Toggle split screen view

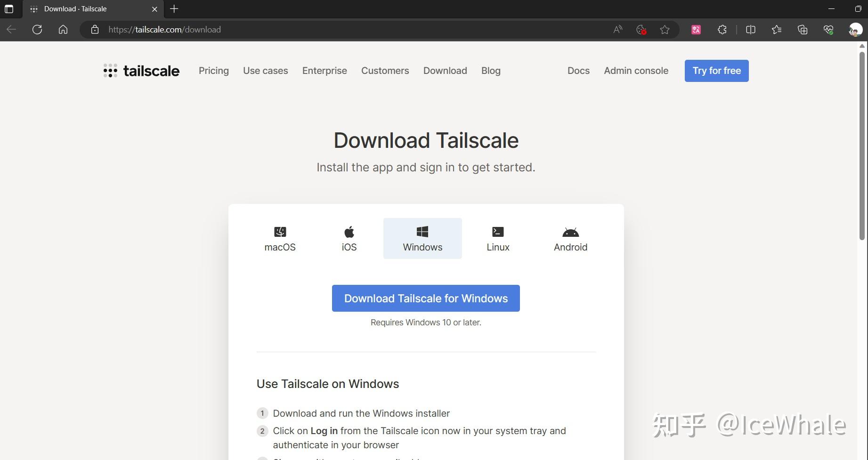point(751,30)
